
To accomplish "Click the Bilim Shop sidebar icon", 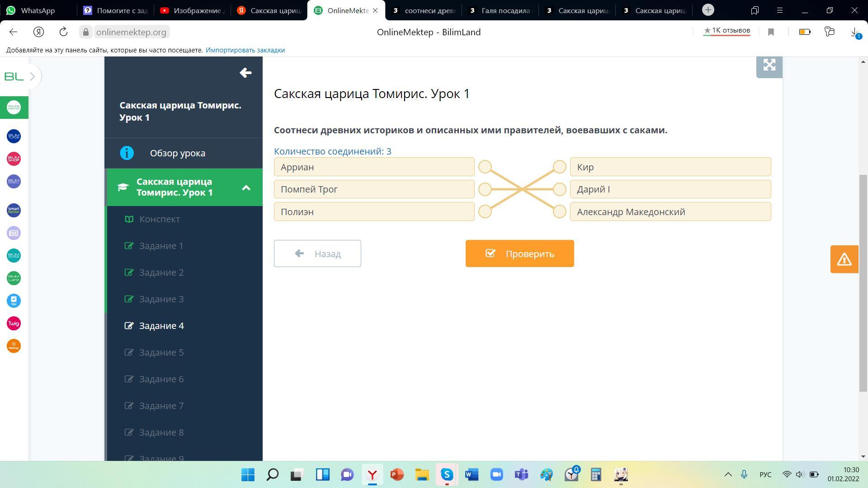I will [x=14, y=159].
